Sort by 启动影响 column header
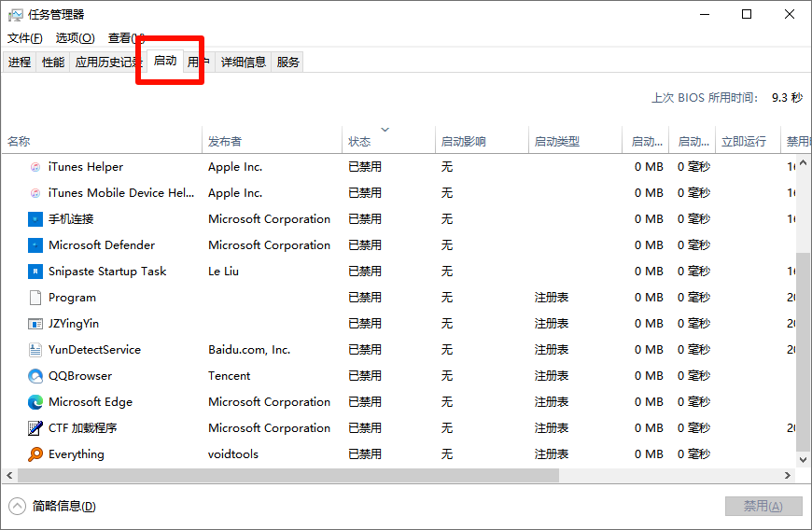This screenshot has width=812, height=530. [x=463, y=142]
